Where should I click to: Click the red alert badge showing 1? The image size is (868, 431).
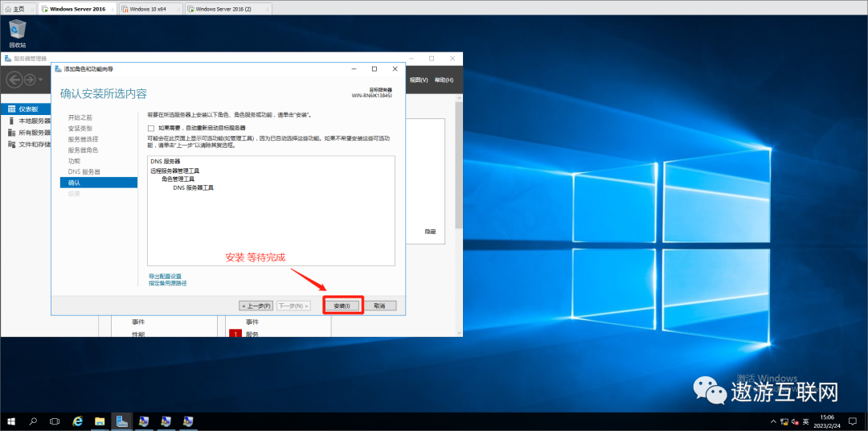(x=235, y=334)
